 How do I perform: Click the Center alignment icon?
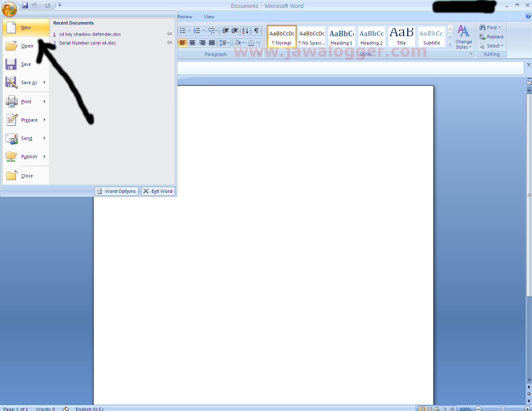coord(192,43)
